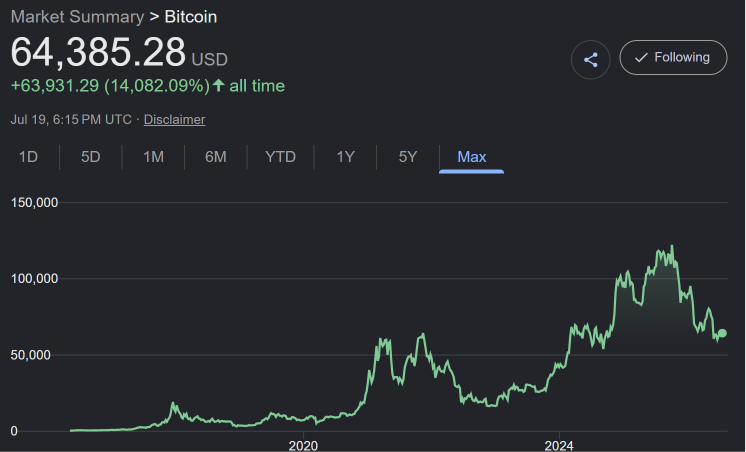Click the Jul 19, 6:15 PM UTC timestamp
This screenshot has height=452, width=746.
[71, 119]
